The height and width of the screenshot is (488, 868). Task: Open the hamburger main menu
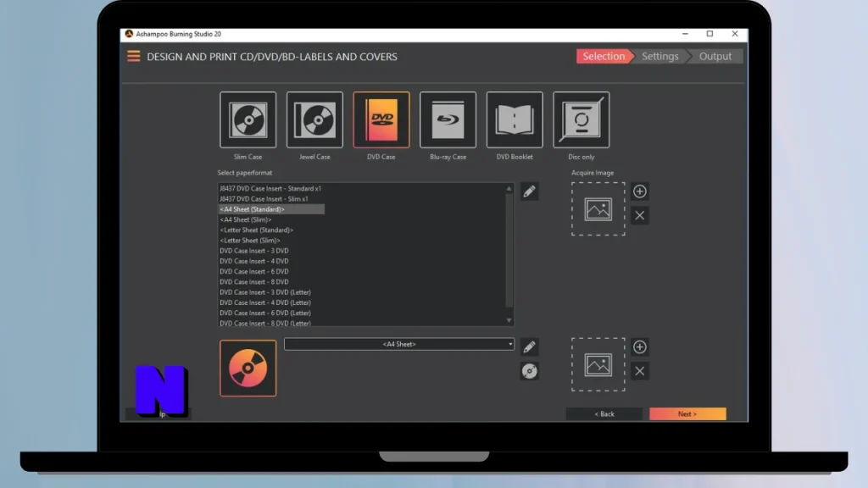pyautogui.click(x=133, y=57)
